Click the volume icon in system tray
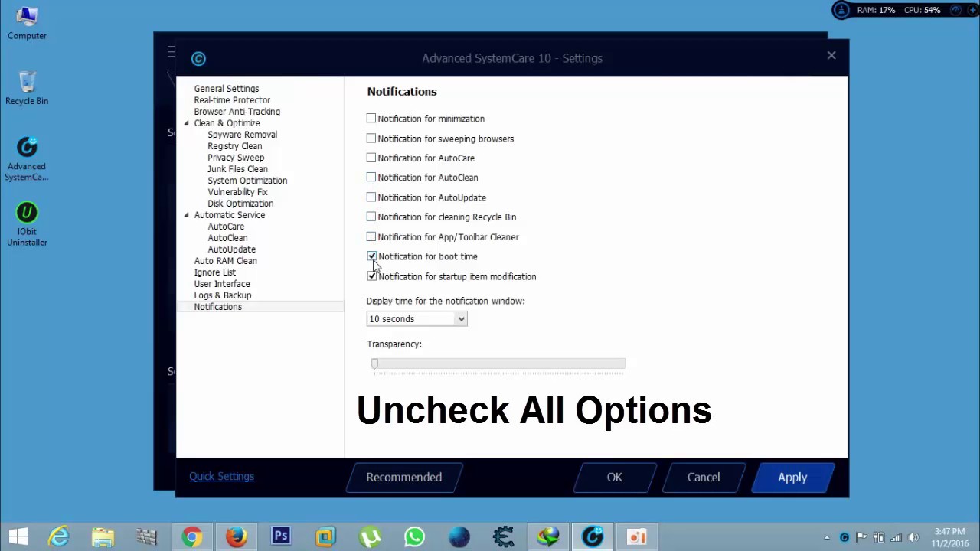This screenshot has width=980, height=551. tap(913, 537)
